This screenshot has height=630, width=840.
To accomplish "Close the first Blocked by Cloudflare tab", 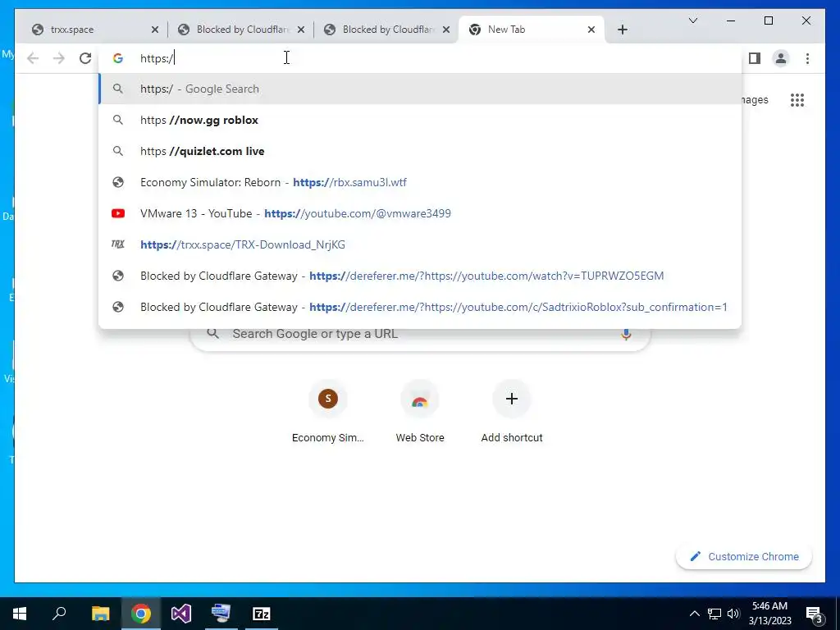I will 301,30.
